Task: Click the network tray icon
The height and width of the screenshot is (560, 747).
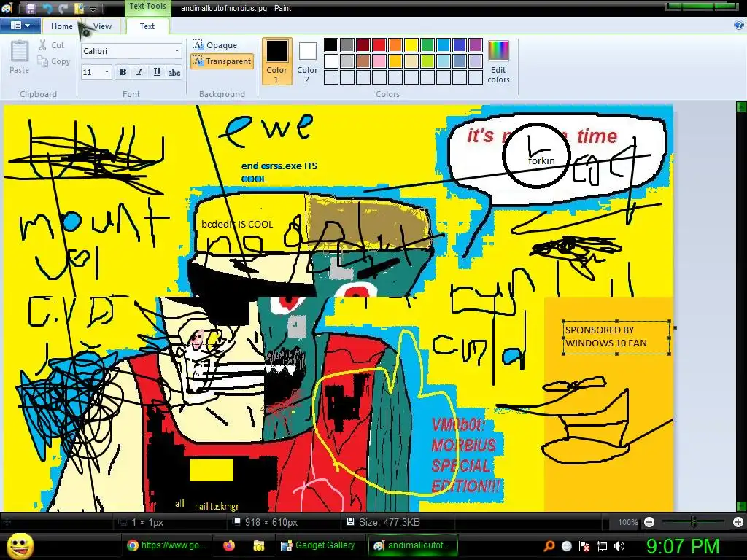Action: 602,546
